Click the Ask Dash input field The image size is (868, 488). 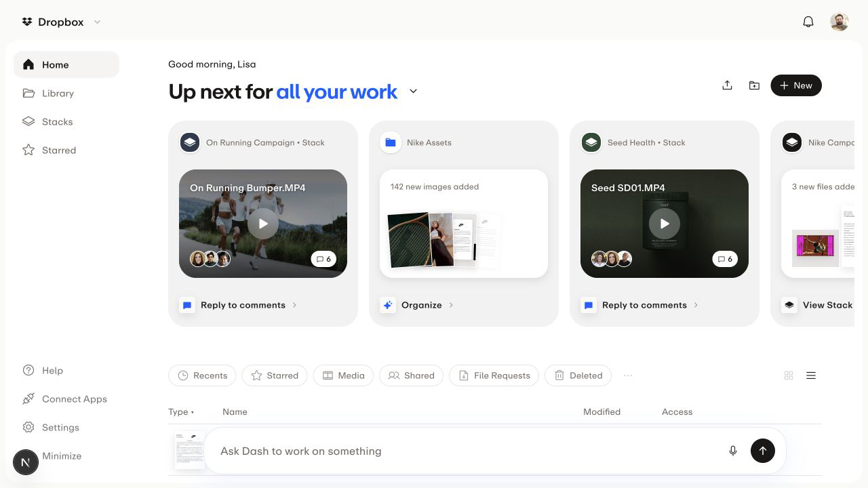coord(468,451)
